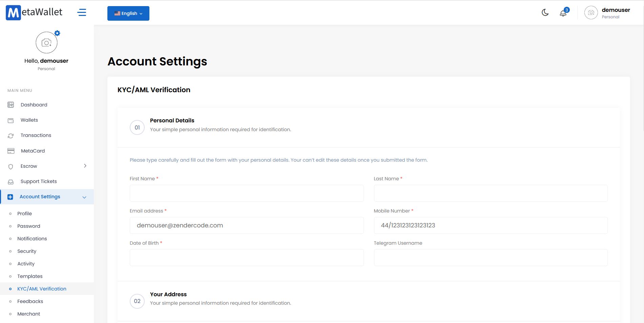Open the Templates settings link

tap(30, 276)
